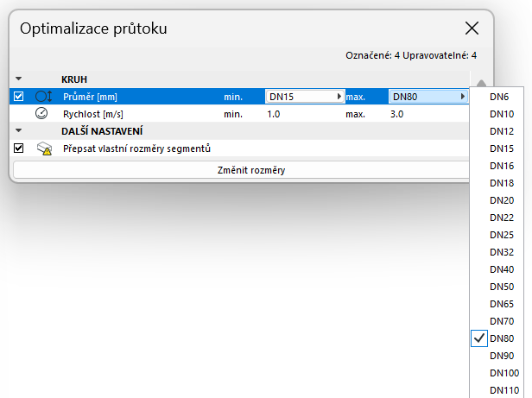Viewport: 532px width, 398px height.
Task: Click the Rychlost [m/s] row label
Action: pyautogui.click(x=93, y=114)
